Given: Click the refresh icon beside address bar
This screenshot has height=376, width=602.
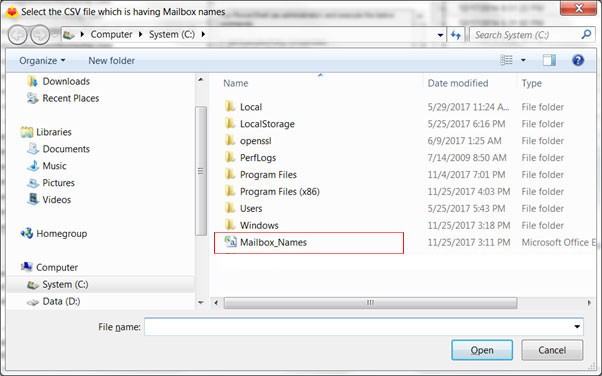Looking at the screenshot, I should pos(456,35).
